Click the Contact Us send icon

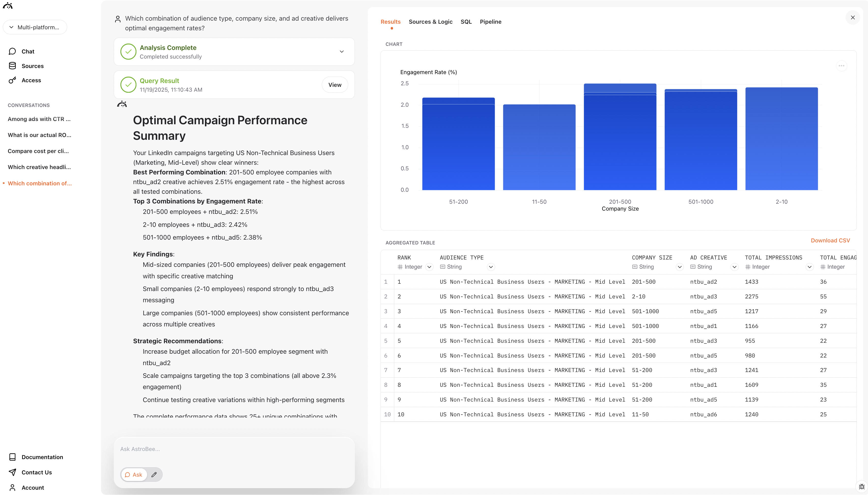point(12,472)
